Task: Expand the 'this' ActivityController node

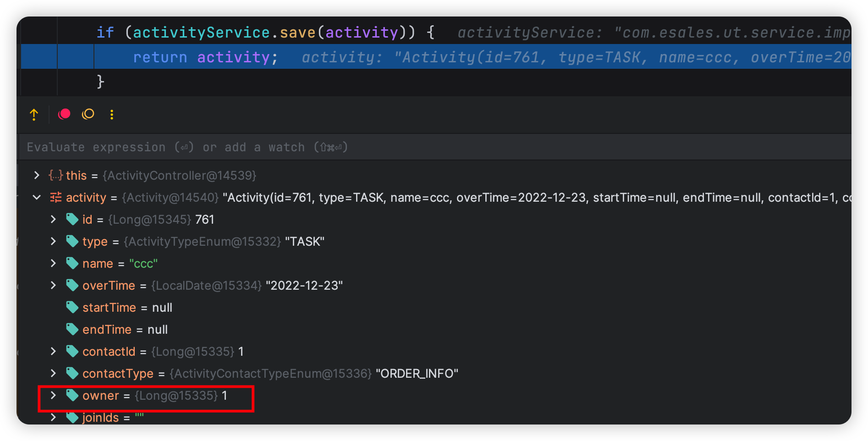Action: (37, 175)
